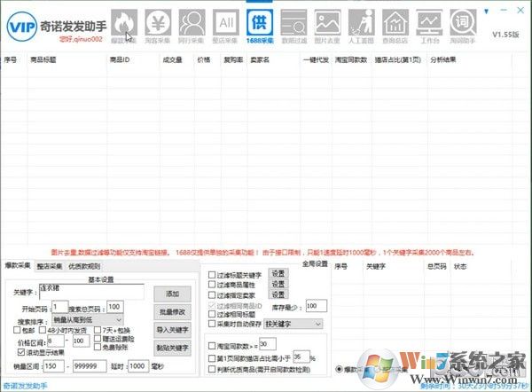Focus the 关键字 text box
The height and width of the screenshot is (392, 532).
pos(91,292)
